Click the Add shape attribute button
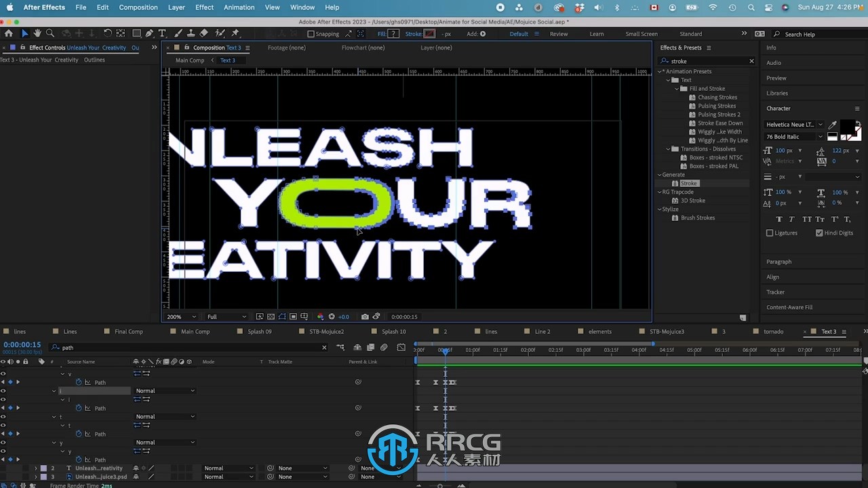Screen dimensions: 868x488 483,34
